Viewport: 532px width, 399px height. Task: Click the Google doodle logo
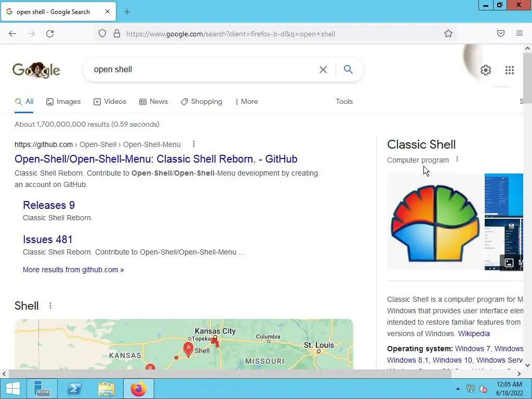pos(36,70)
